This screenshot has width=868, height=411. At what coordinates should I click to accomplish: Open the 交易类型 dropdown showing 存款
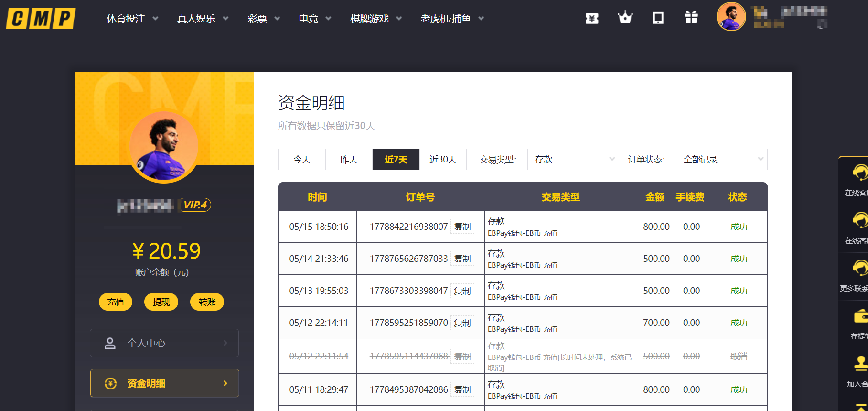(x=573, y=160)
